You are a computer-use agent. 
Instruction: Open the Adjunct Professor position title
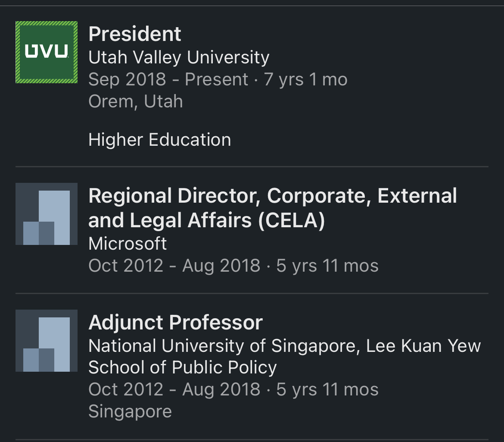175,323
